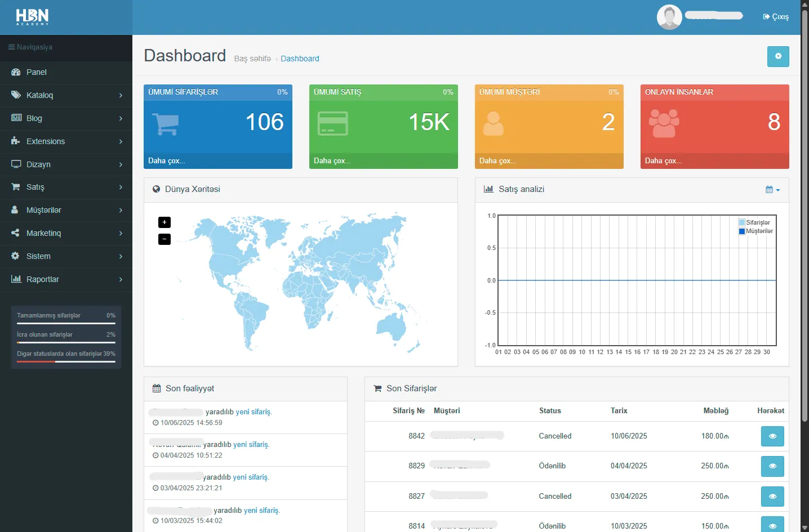
Task: Click the Panel dashboard gauge icon
Action: click(16, 72)
